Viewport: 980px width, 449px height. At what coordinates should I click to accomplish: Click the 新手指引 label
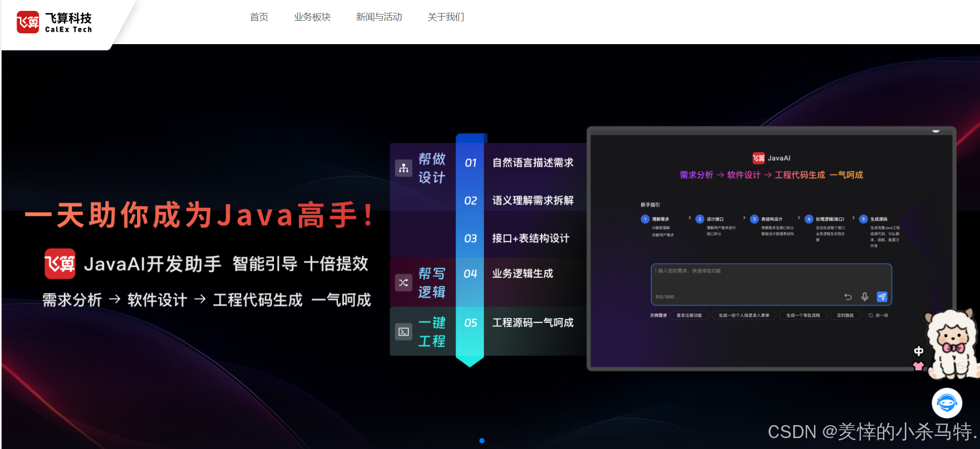[650, 205]
